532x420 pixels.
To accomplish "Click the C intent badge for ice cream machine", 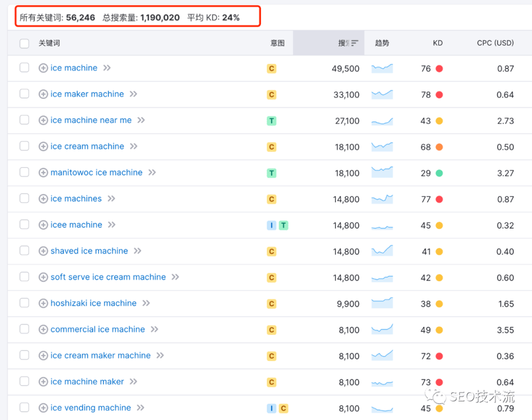I will 271,147.
